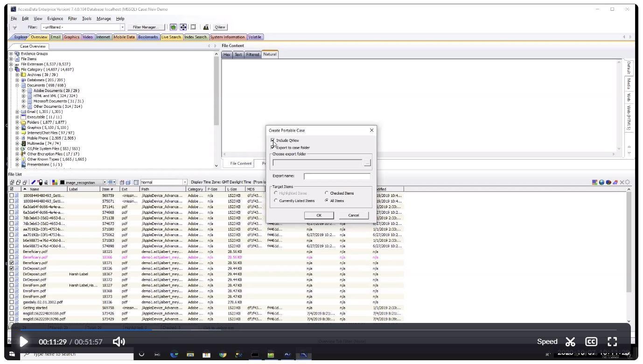
Task: Click the Export name input field
Action: [336, 176]
